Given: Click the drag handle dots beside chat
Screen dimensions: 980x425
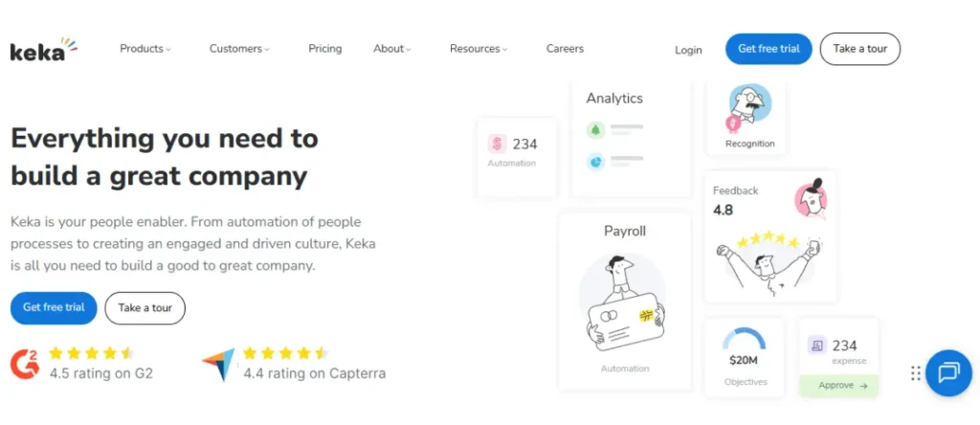Looking at the screenshot, I should pyautogui.click(x=916, y=373).
